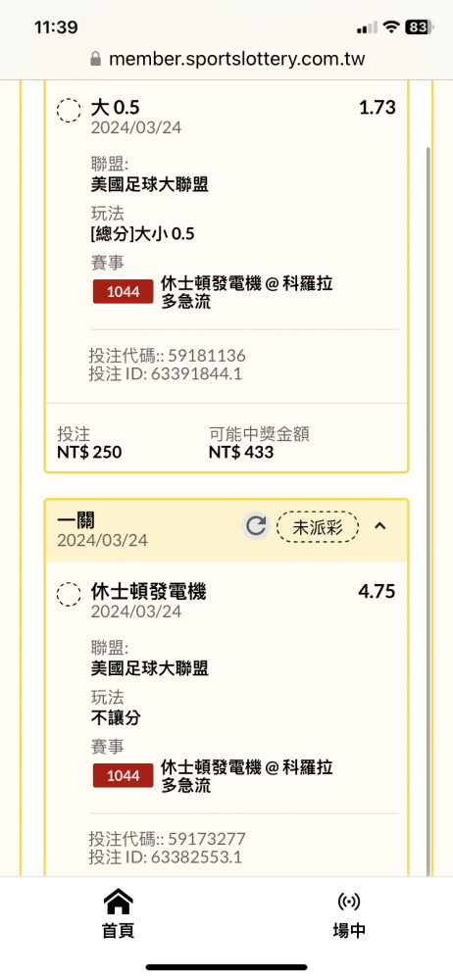Tap the 未派彩 status pill
This screenshot has height=980, width=453.
(x=318, y=527)
